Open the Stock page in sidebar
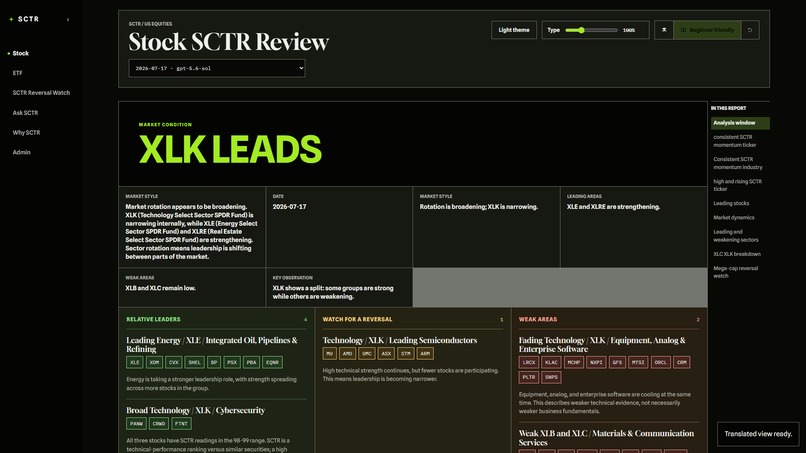 click(21, 53)
